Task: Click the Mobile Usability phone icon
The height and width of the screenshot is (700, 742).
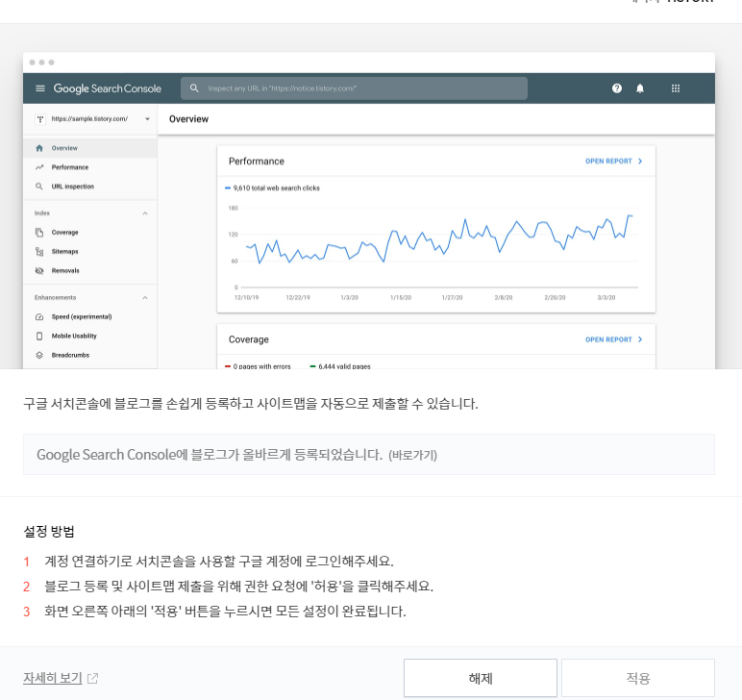Action: 39,336
